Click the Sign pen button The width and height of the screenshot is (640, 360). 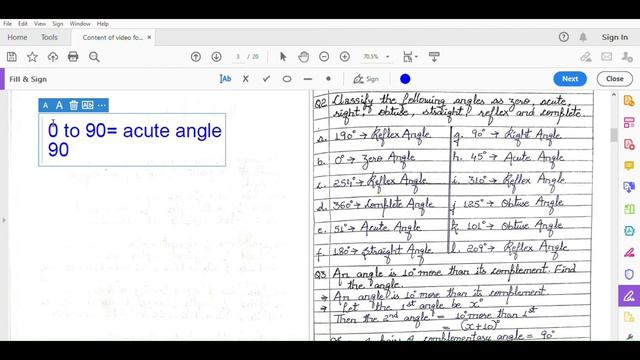(x=366, y=79)
